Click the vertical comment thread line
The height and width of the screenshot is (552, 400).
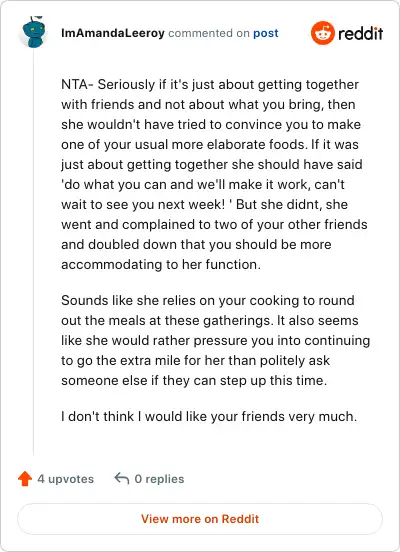point(34,253)
